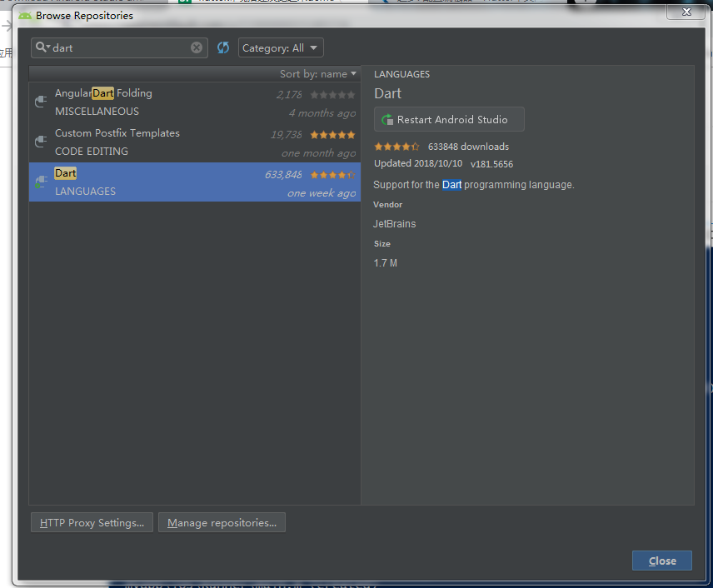Click Restart Android Studio button
Viewport: 713px width, 588px height.
click(x=449, y=119)
